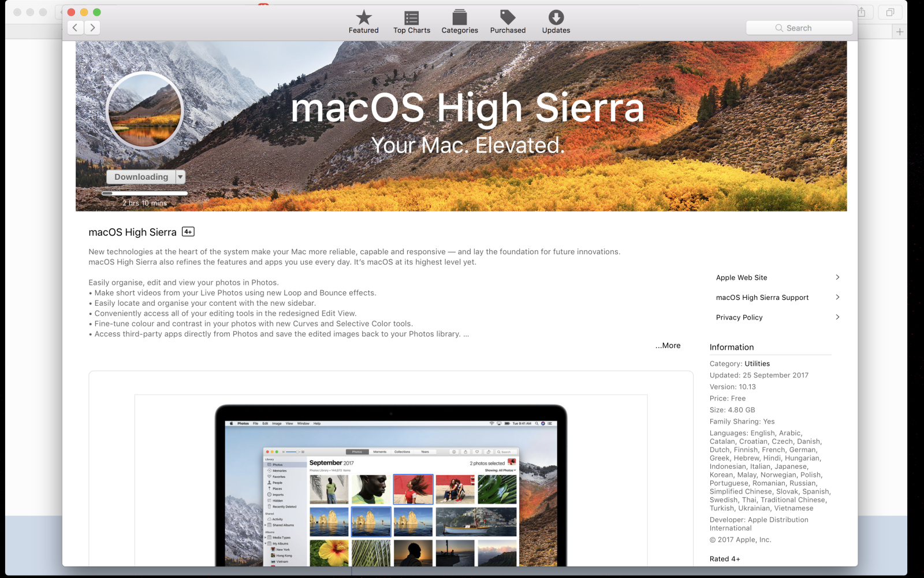Open the Purchased tag icon

[x=508, y=17]
